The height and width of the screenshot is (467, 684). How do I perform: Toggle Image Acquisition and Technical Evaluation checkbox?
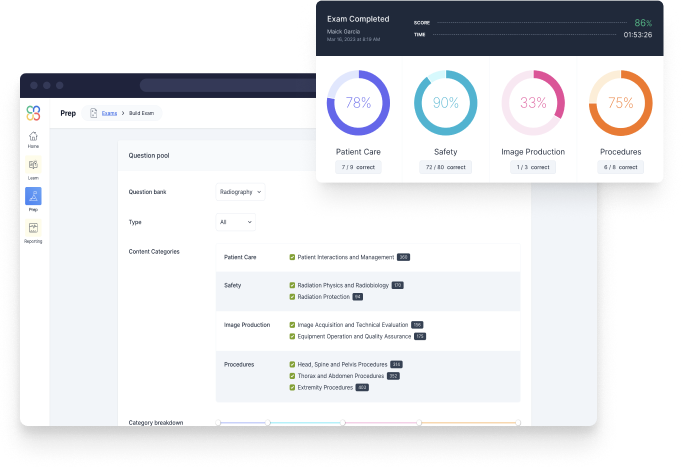point(292,325)
